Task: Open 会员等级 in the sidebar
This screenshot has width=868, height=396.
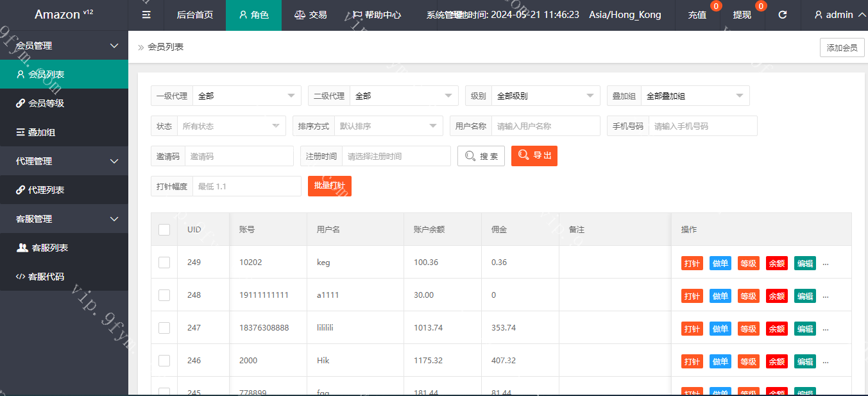Action: tap(46, 103)
